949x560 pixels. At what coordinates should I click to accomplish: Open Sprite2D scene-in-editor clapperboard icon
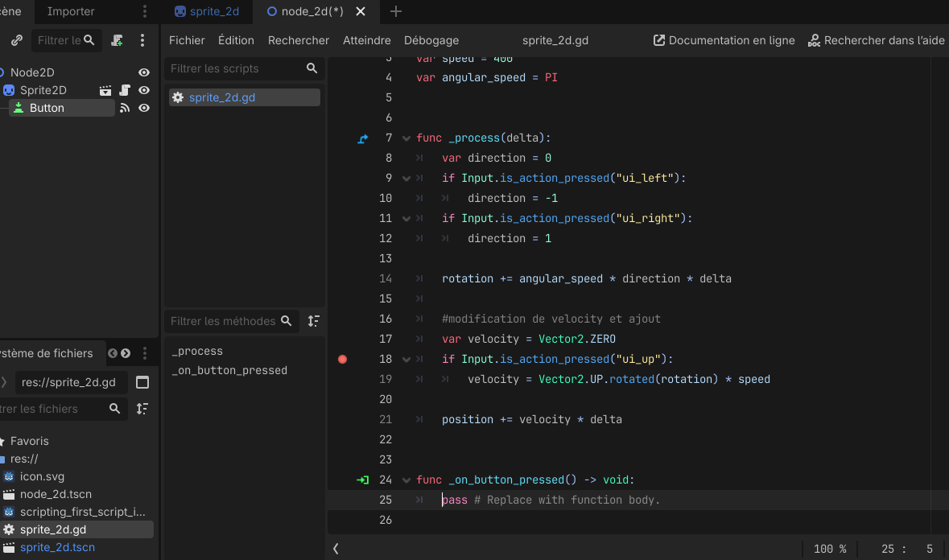coord(105,90)
